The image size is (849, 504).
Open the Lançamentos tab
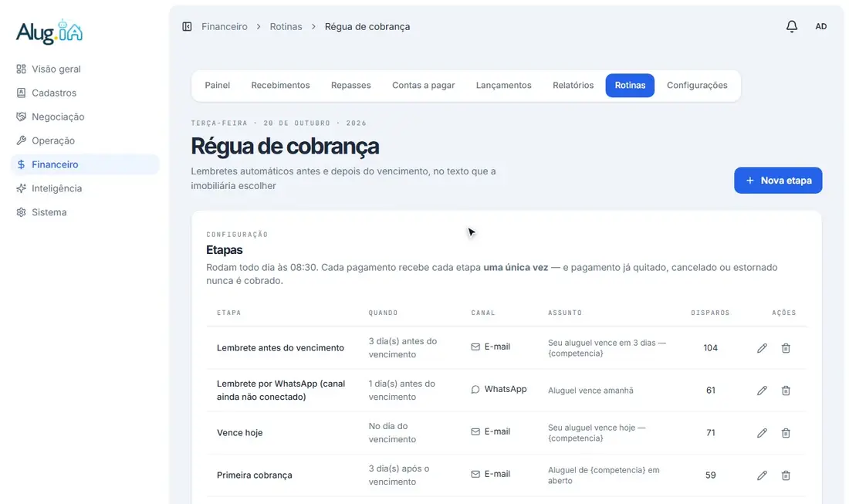pyautogui.click(x=503, y=85)
